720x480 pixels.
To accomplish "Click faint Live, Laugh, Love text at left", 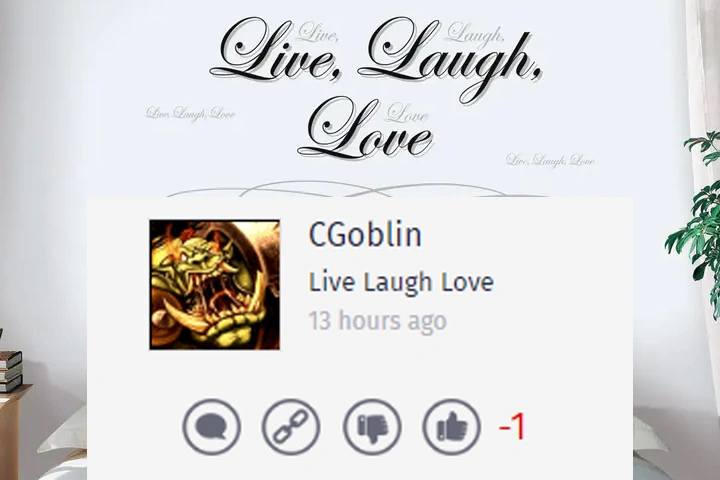I will 191,113.
